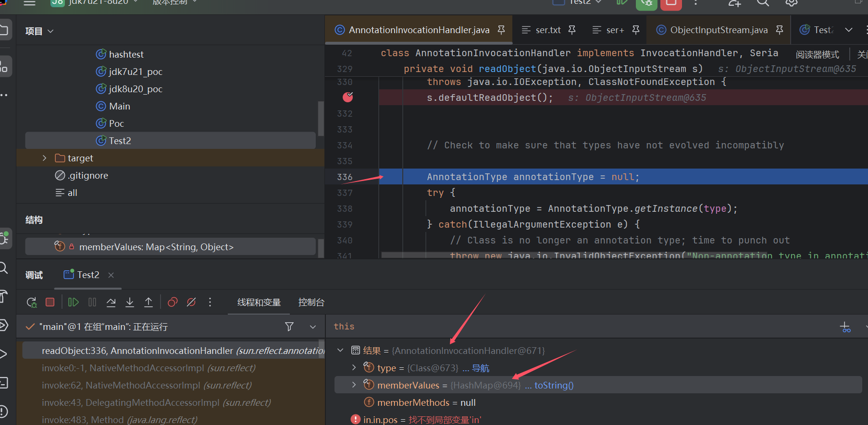Image resolution: width=868 pixels, height=425 pixels.
Task: Open Terminal tool window from sidebar
Action: point(4,383)
